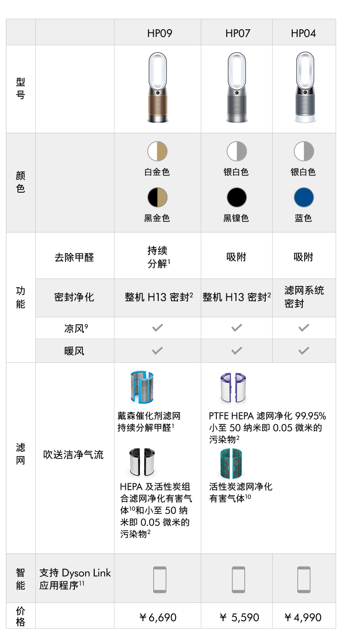Click the HP04 product image

[304, 88]
